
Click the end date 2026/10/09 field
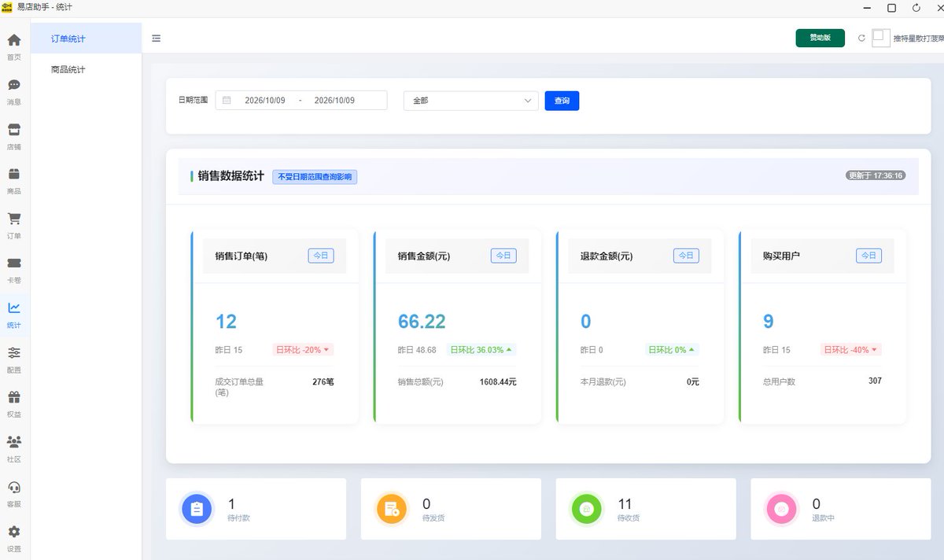tap(334, 101)
